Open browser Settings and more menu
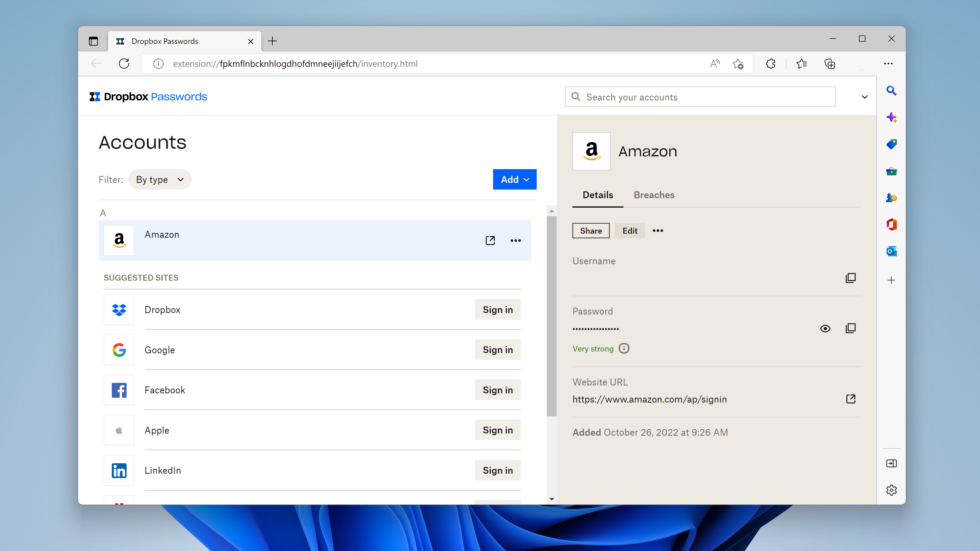Screen dimensions: 980x551 [x=888, y=64]
